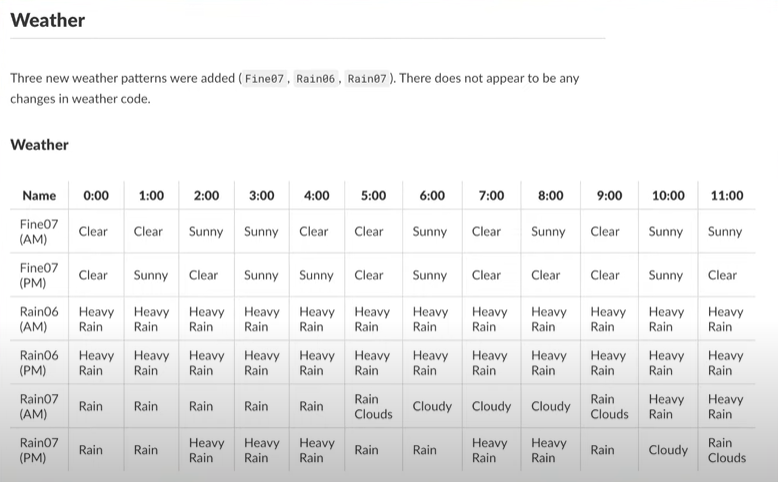Select the Rain06 (PM) row name cell
This screenshot has height=482, width=778.
pos(39,362)
